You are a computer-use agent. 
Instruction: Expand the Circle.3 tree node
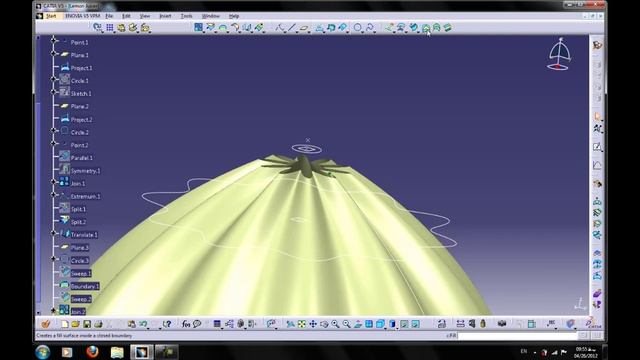tap(53, 259)
